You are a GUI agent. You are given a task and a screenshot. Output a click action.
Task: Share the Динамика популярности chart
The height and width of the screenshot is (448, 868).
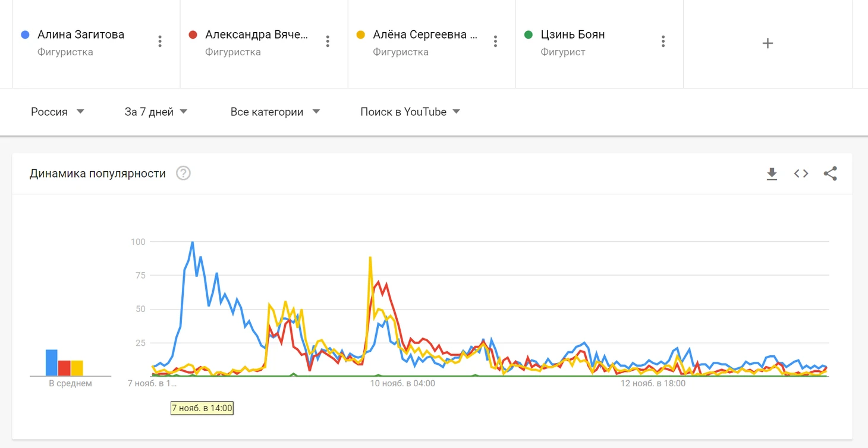coord(830,173)
